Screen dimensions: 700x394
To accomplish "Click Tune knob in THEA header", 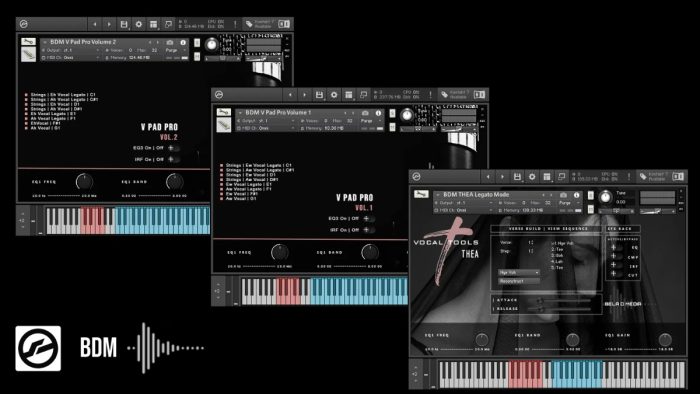I will (x=605, y=197).
